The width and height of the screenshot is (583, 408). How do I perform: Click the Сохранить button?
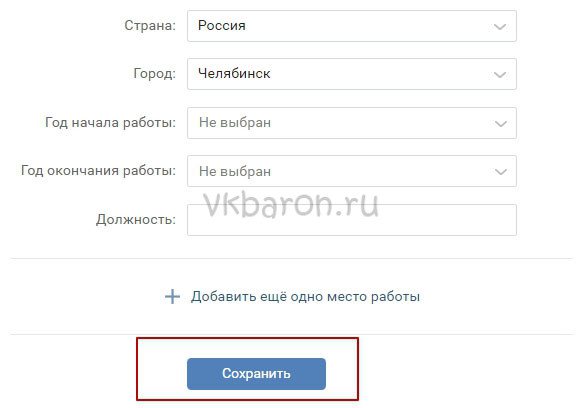point(256,374)
